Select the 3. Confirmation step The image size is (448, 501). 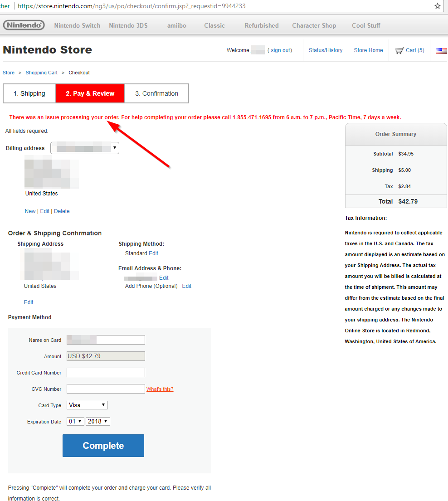click(x=156, y=93)
